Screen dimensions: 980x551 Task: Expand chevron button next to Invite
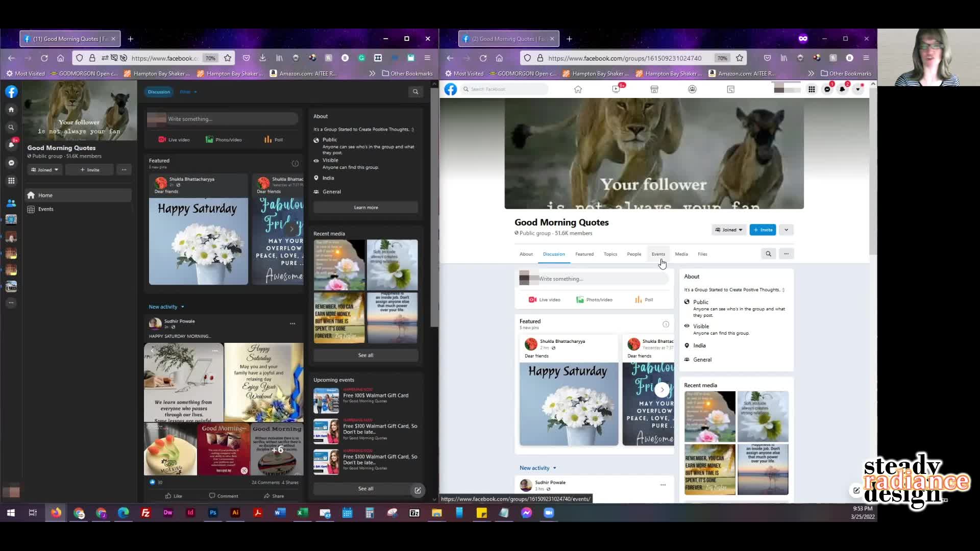click(x=786, y=230)
